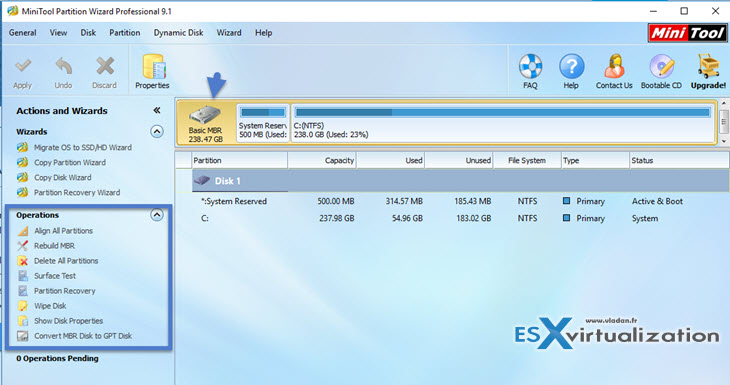Open the Help menu
Viewport: 730px width, 385px height.
coord(263,33)
